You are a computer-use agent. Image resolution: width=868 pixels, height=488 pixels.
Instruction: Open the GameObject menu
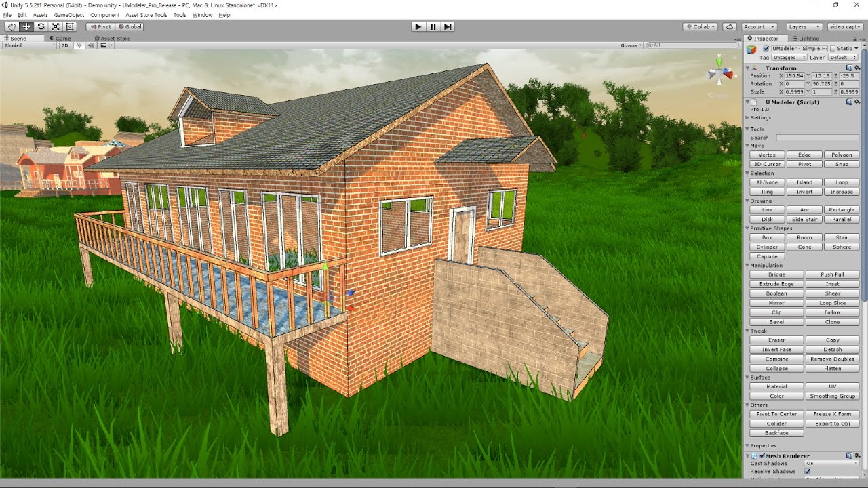click(68, 14)
